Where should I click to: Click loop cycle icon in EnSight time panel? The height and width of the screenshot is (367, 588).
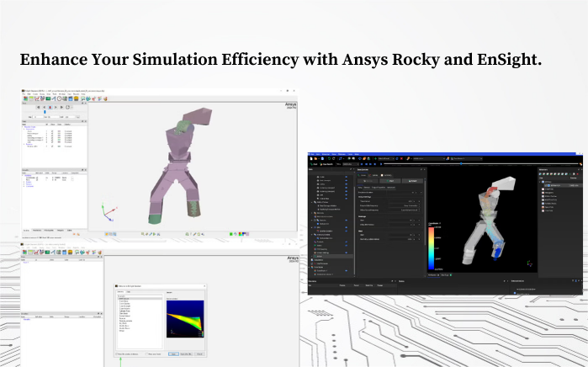(67, 108)
